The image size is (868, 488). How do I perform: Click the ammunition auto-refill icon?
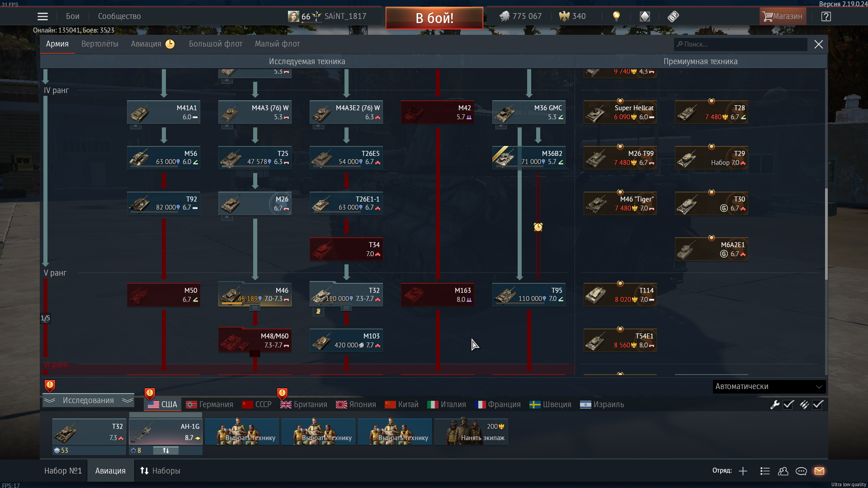tap(804, 405)
